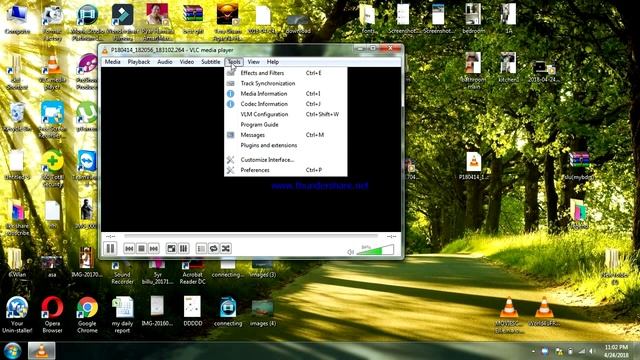Click the Customize Interface wrench icon
The image size is (640, 360).
[231, 160]
